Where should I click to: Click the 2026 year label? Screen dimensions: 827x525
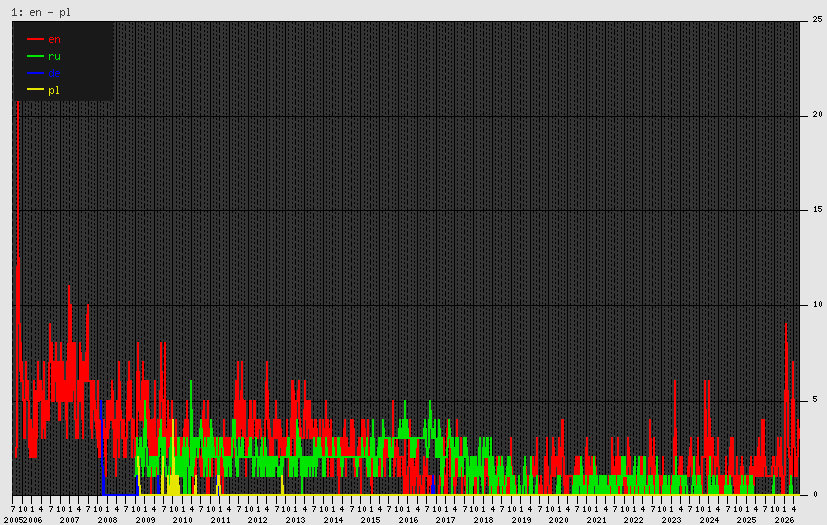point(784,520)
